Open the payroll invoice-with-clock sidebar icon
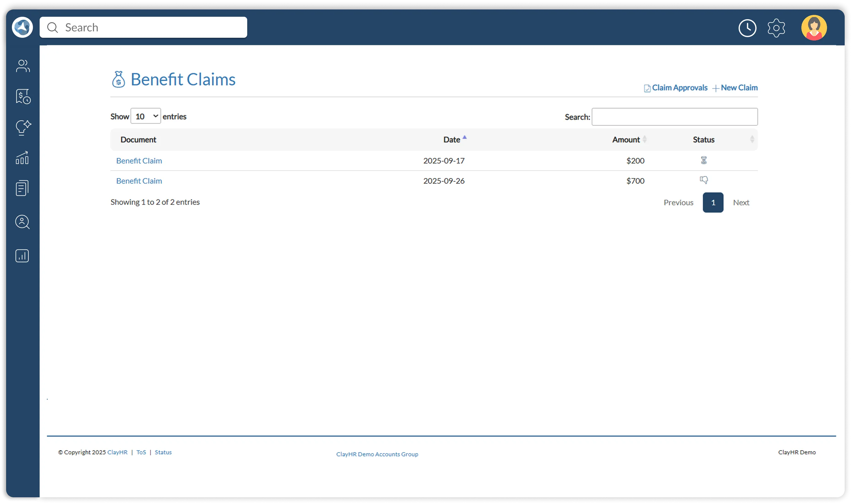Viewport: 852px width, 504px height. (23, 97)
